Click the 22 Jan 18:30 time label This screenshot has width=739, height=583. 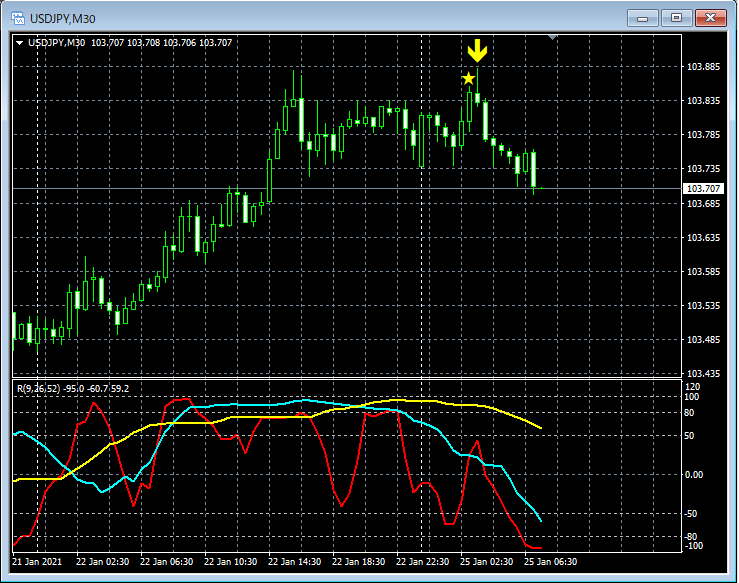(359, 562)
